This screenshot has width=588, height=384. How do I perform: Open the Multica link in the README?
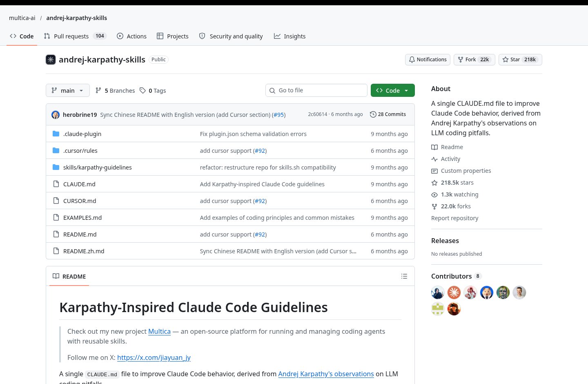point(159,331)
